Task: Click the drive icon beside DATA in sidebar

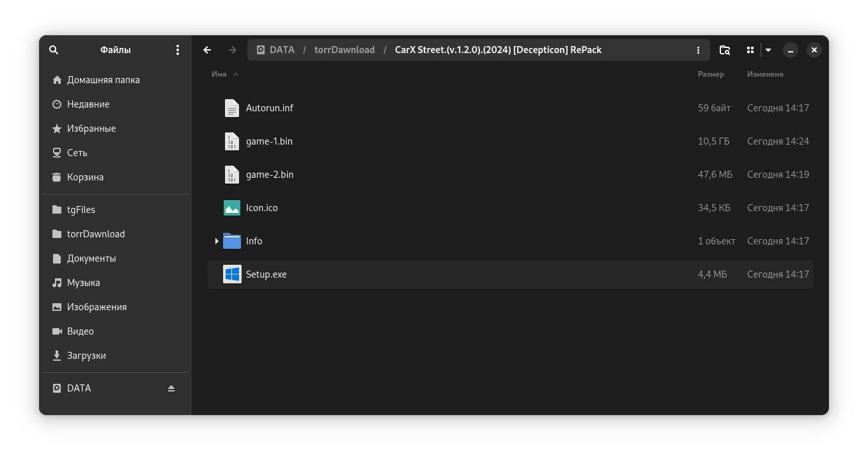Action: click(57, 388)
